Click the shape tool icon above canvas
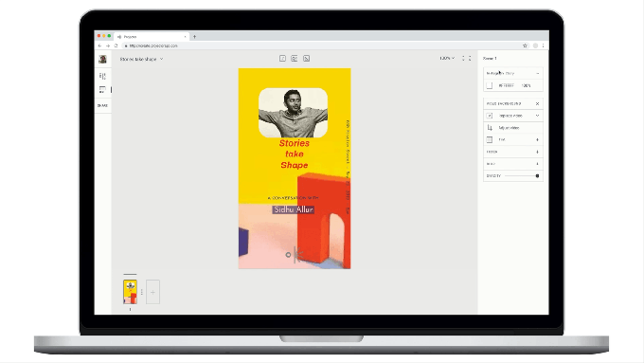Image resolution: width=644 pixels, height=363 pixels. coord(307,59)
